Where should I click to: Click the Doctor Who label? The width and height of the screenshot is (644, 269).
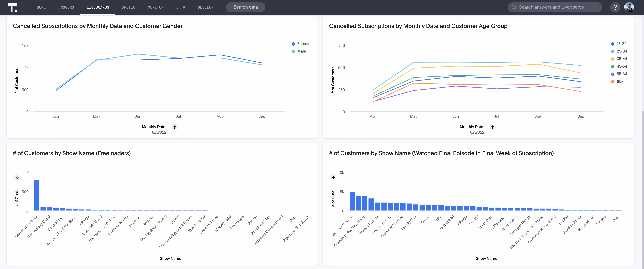(510, 223)
